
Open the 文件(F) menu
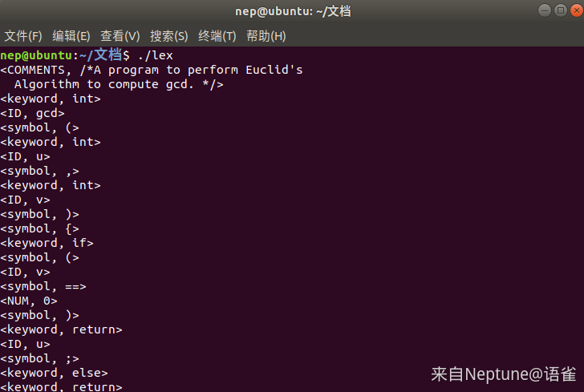23,36
